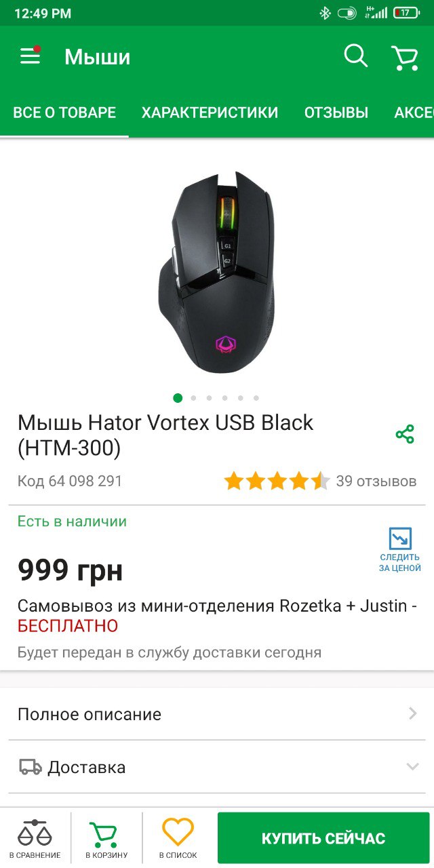Select the second image carousel dot
This screenshot has height=868, width=434.
coord(194,398)
